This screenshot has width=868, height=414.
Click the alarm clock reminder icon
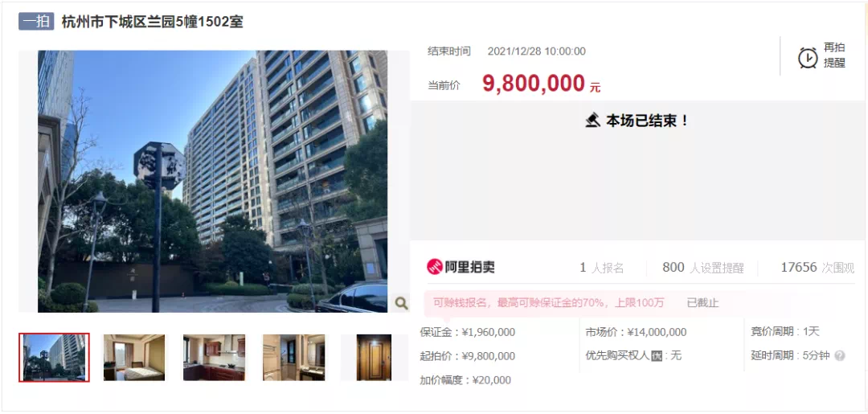coord(808,58)
